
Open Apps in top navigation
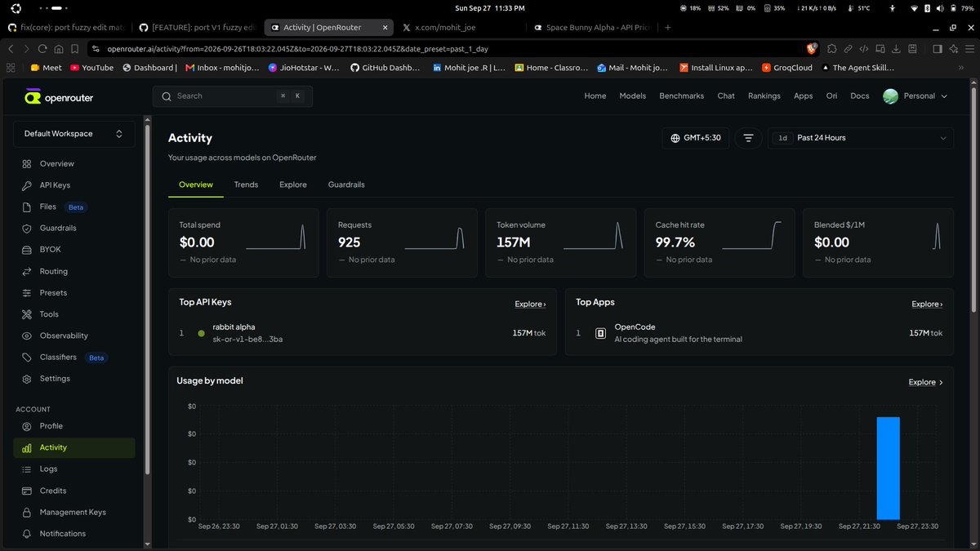pyautogui.click(x=804, y=96)
